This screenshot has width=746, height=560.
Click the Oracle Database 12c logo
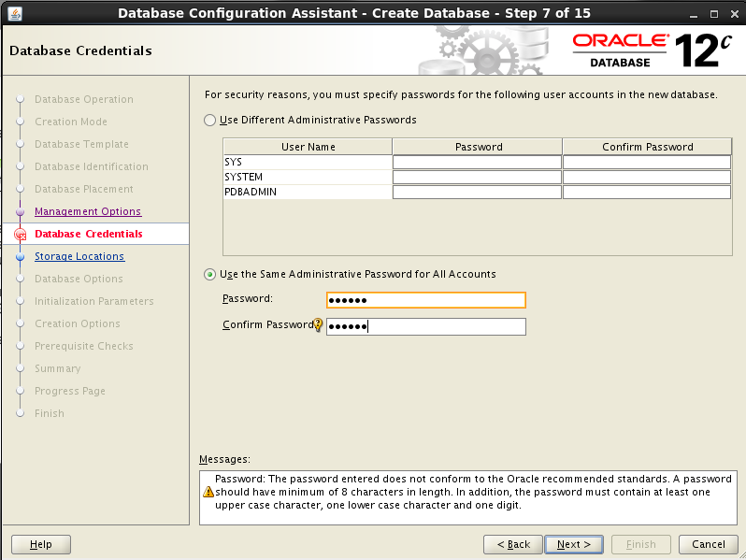[x=652, y=50]
